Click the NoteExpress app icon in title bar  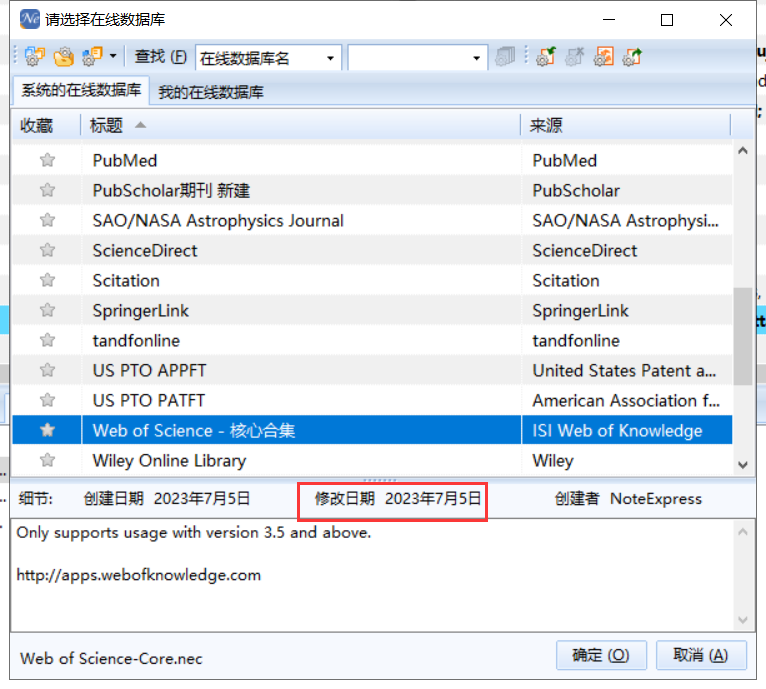(30, 19)
